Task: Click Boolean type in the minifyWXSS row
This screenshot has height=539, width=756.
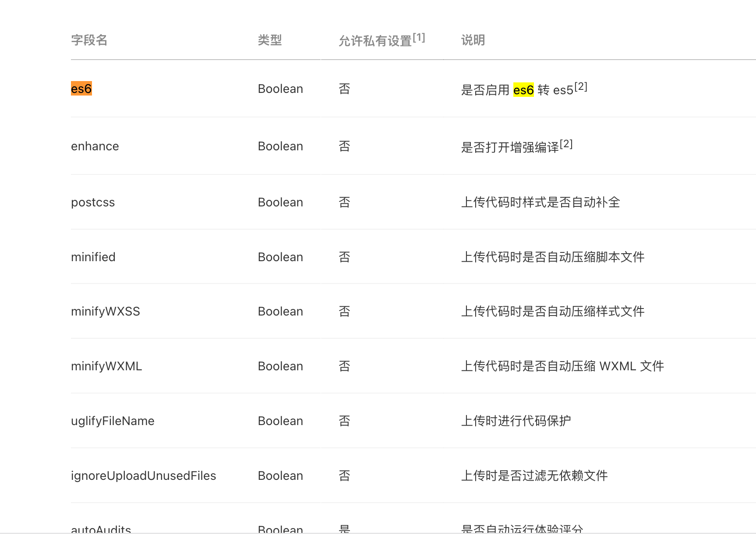Action: coord(280,312)
